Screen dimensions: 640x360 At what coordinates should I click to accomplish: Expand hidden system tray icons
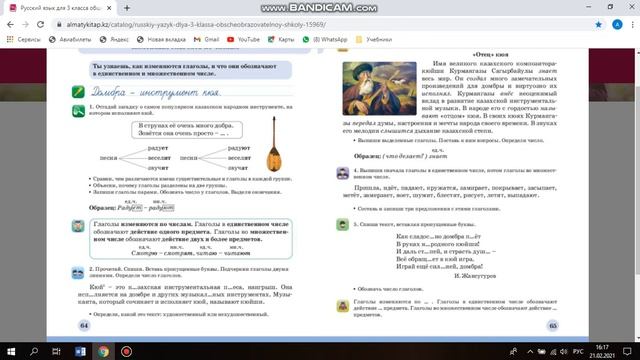pyautogui.click(x=530, y=351)
